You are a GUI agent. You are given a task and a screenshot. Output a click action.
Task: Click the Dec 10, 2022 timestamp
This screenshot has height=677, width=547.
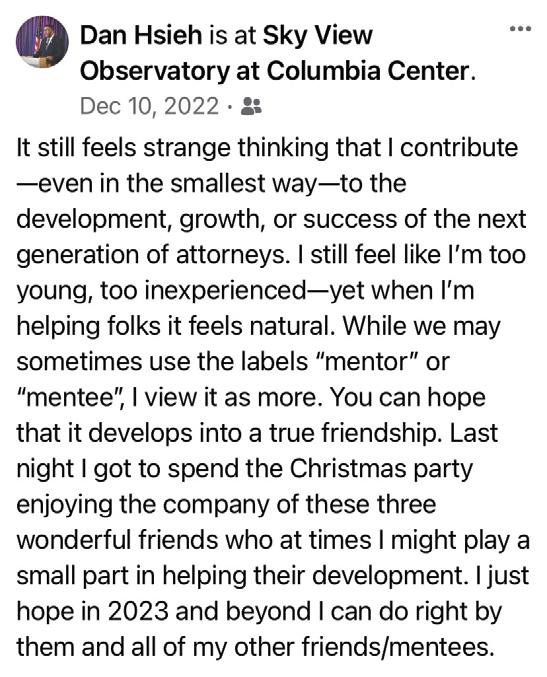(149, 106)
